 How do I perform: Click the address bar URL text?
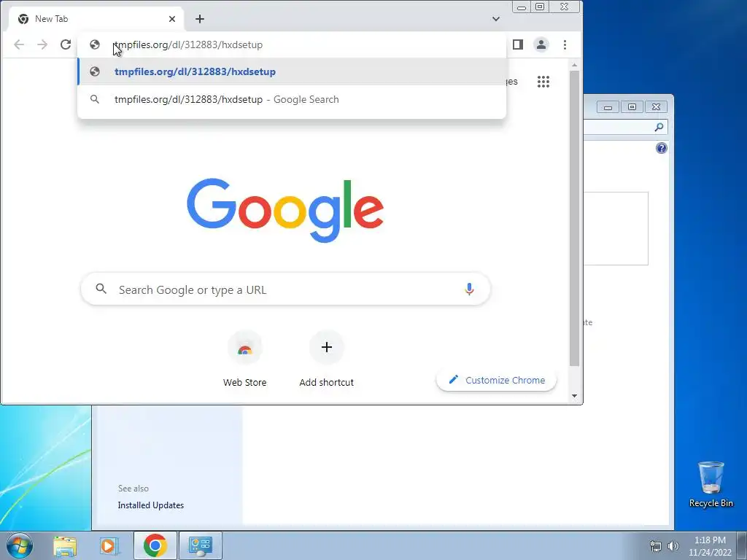tap(189, 44)
